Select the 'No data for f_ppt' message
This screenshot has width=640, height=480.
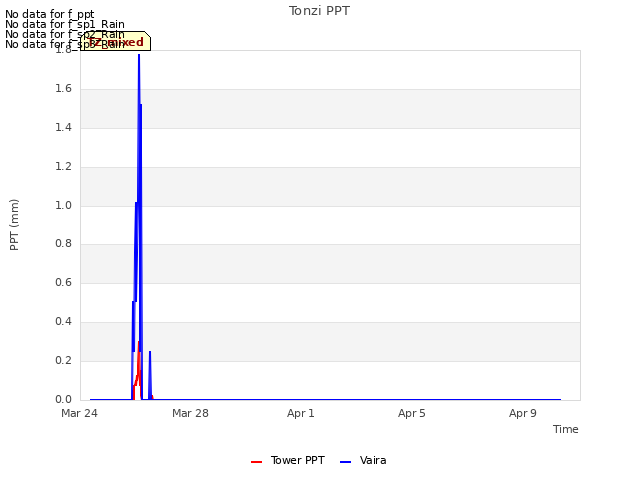point(50,14)
